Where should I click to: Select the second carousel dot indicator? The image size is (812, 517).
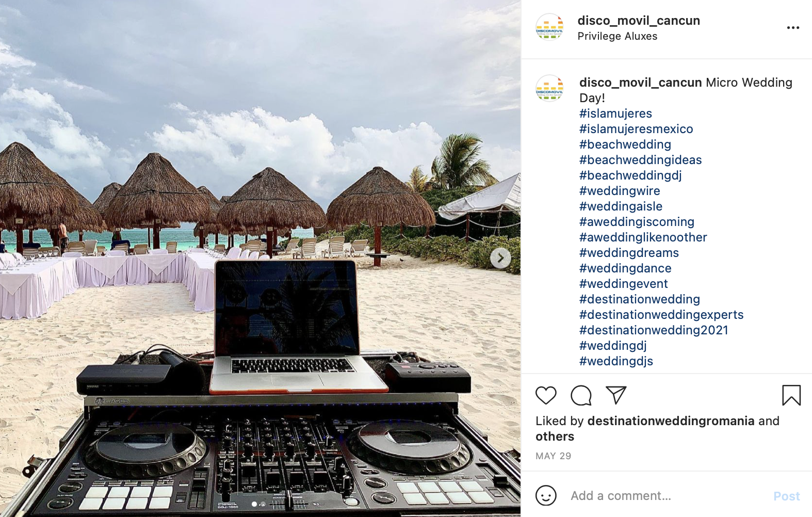(262, 504)
